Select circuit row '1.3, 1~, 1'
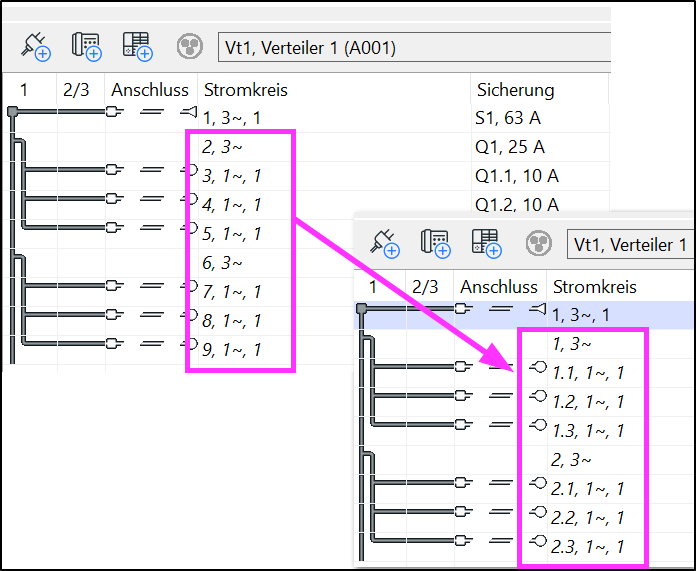 pyautogui.click(x=588, y=431)
